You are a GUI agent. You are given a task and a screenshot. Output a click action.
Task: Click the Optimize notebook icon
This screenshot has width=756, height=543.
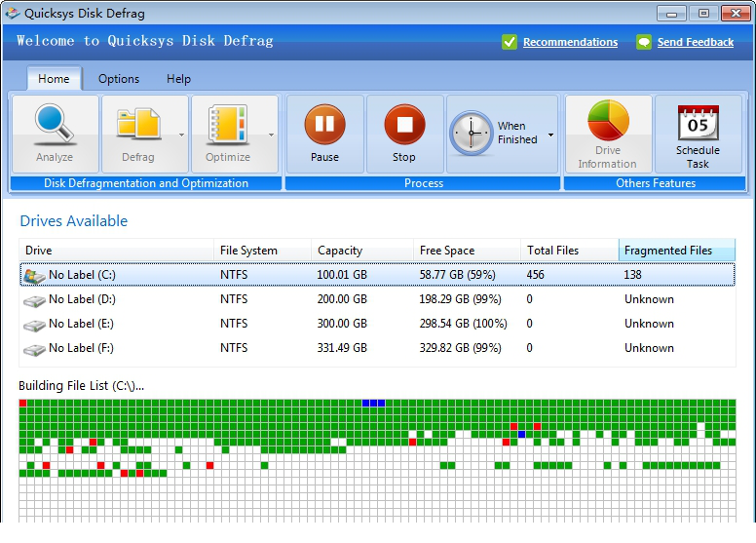click(x=228, y=125)
